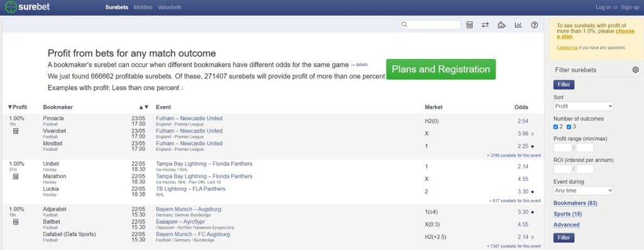Image resolution: width=644 pixels, height=250 pixels.
Task: Open Pinnacle's Fulham – Newcastle United event link
Action: tap(189, 119)
